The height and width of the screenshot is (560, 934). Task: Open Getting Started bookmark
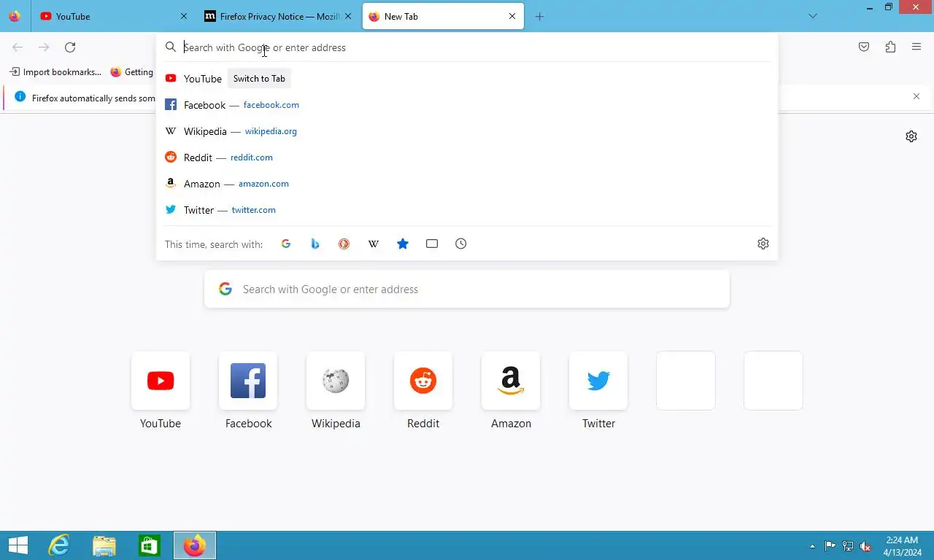pyautogui.click(x=132, y=71)
